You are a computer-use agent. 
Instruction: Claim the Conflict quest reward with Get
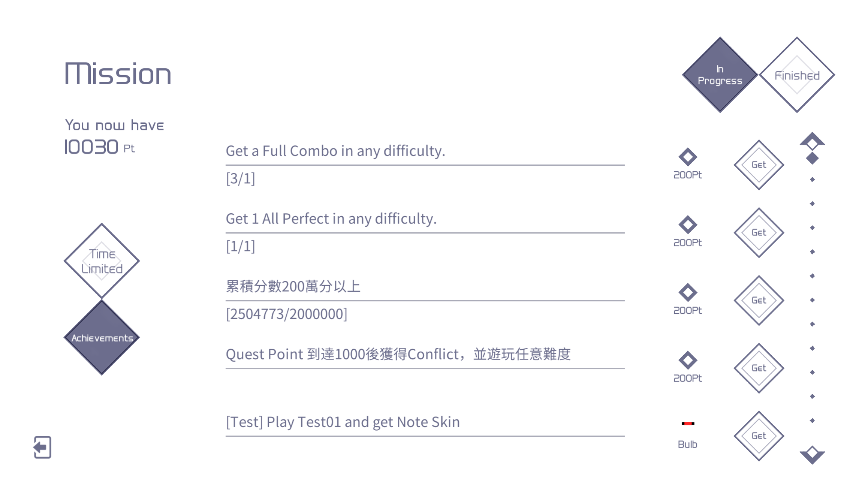[x=759, y=368]
